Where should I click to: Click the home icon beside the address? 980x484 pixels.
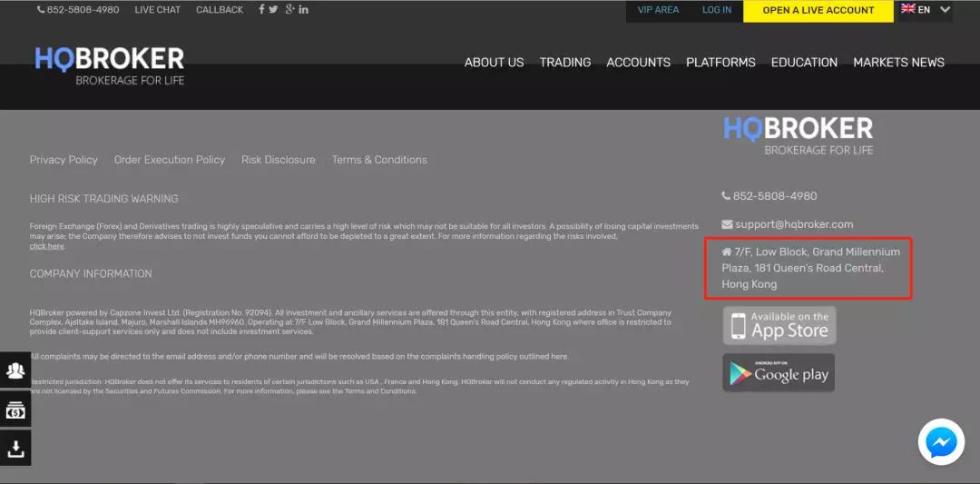click(x=726, y=252)
